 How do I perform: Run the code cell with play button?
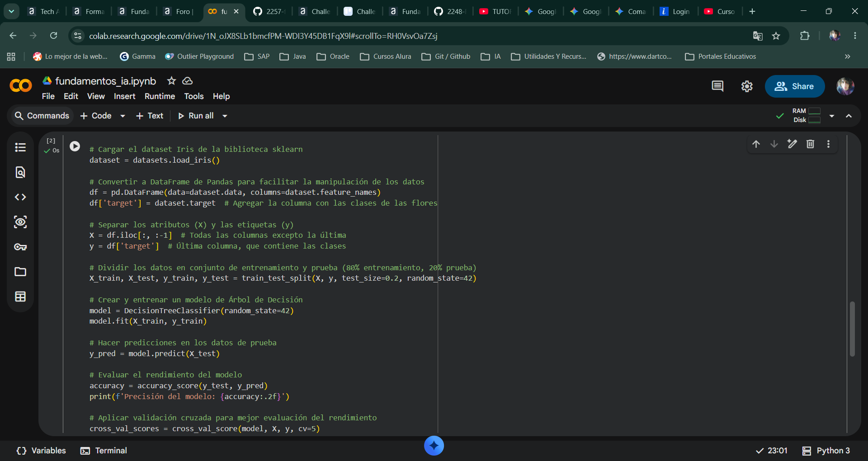(75, 146)
